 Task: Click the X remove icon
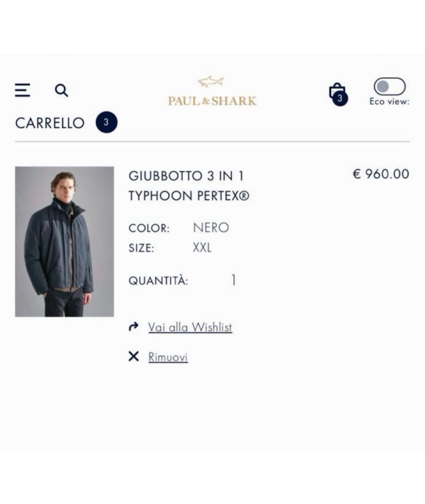pyautogui.click(x=134, y=357)
